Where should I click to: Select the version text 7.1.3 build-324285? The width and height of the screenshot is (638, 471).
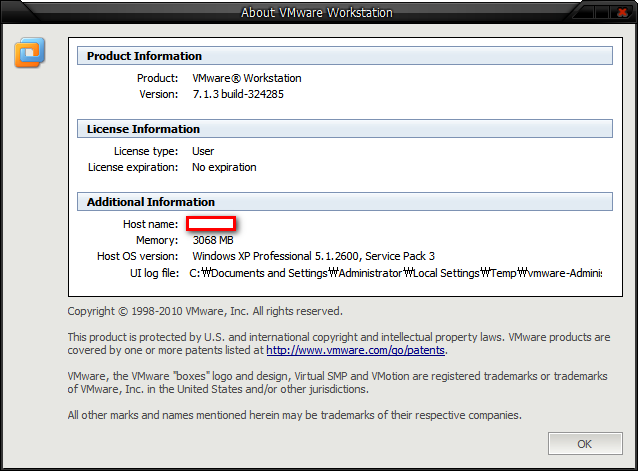pos(238,94)
